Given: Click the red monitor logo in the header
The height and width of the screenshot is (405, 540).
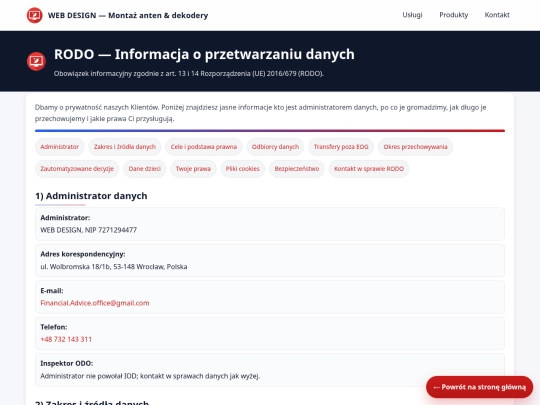Looking at the screenshot, I should [34, 15].
